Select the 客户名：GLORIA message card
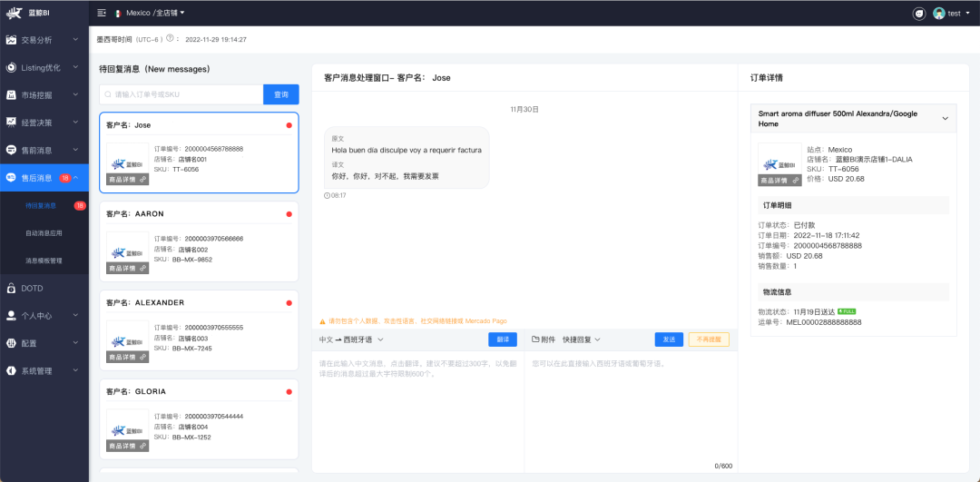The width and height of the screenshot is (980, 482). click(199, 419)
